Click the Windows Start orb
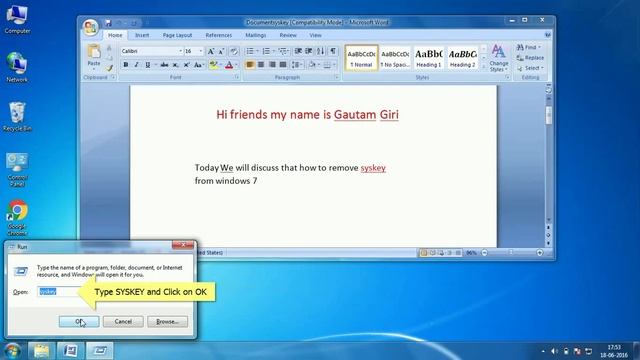The image size is (640, 360). tap(12, 351)
